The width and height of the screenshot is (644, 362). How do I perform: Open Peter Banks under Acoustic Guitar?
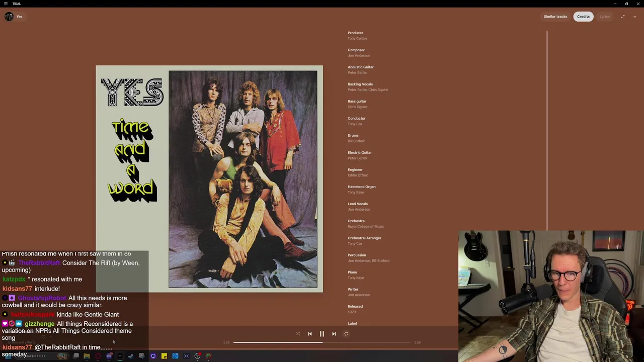click(x=357, y=73)
